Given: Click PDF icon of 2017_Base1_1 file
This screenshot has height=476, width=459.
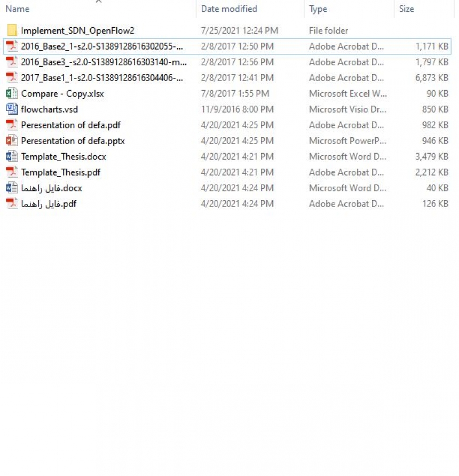Looking at the screenshot, I should pyautogui.click(x=12, y=78).
